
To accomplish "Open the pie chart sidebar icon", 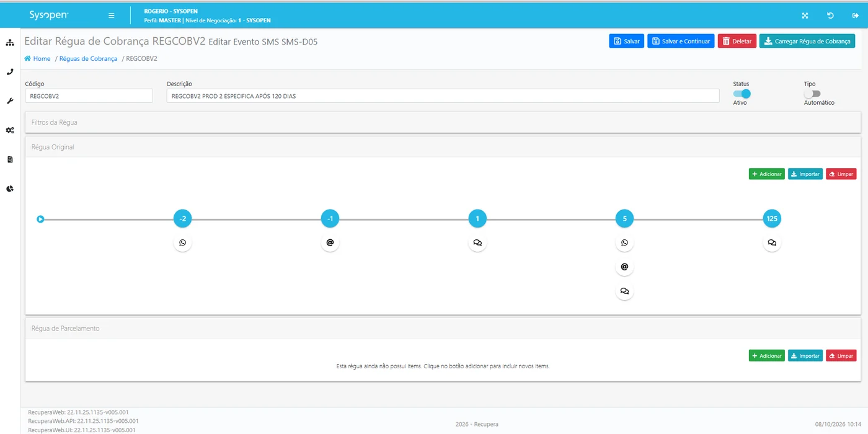I will (10, 188).
